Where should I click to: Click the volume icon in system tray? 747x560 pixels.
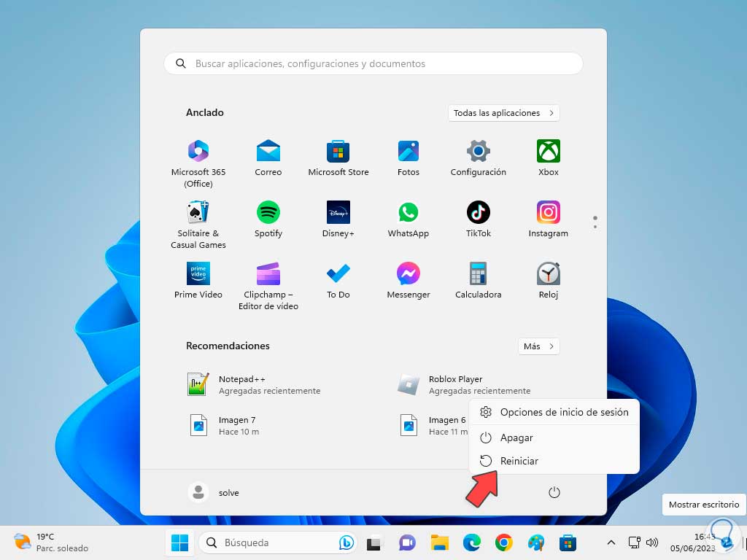pyautogui.click(x=651, y=542)
